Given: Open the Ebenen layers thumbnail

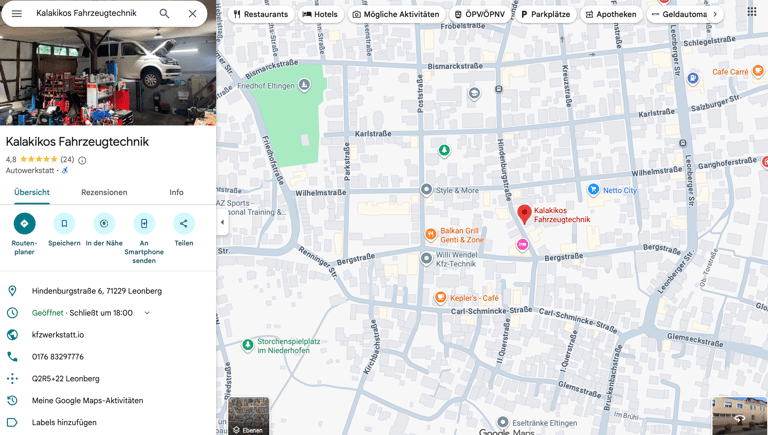Looking at the screenshot, I should 249,416.
